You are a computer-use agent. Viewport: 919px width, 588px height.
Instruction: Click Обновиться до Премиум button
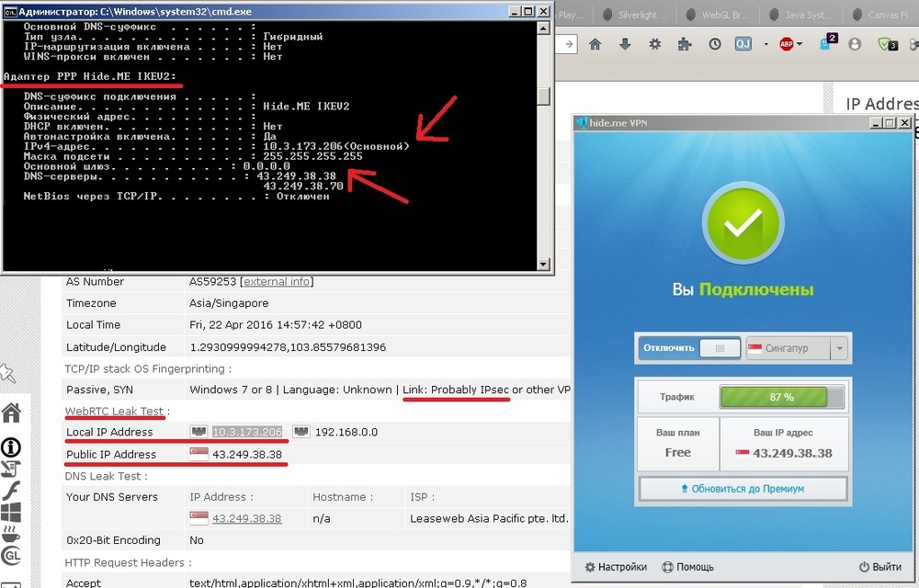coord(743,489)
